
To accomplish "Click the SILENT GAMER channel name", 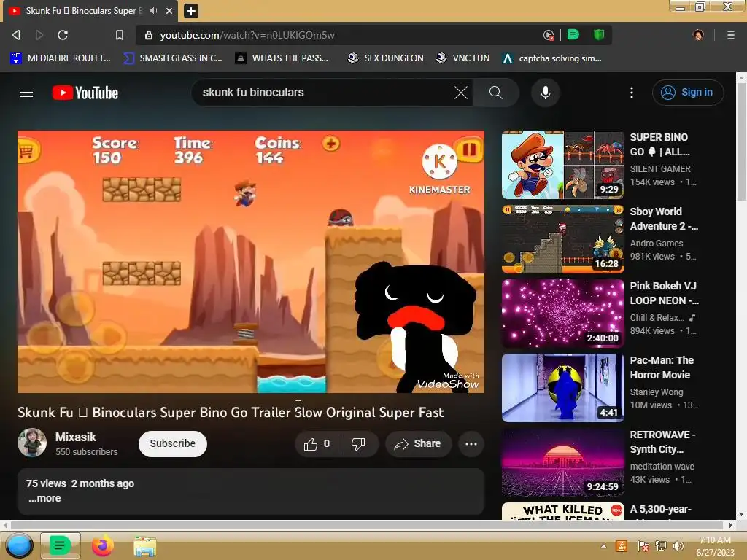I will (x=659, y=168).
